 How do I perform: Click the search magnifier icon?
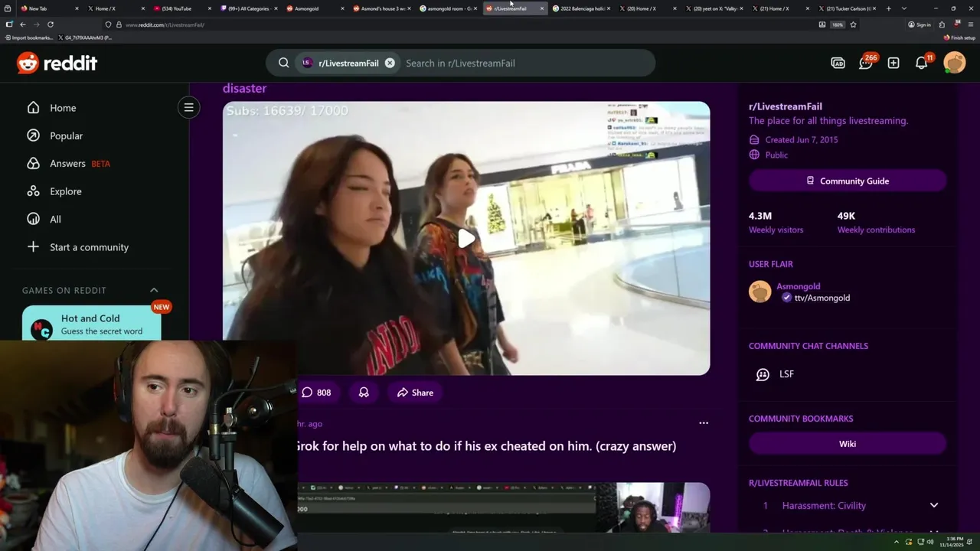pos(283,63)
